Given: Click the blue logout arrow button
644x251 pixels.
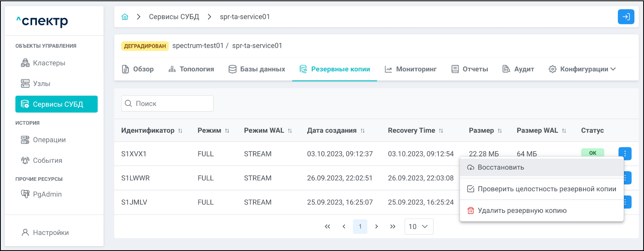Looking at the screenshot, I should tap(626, 17).
